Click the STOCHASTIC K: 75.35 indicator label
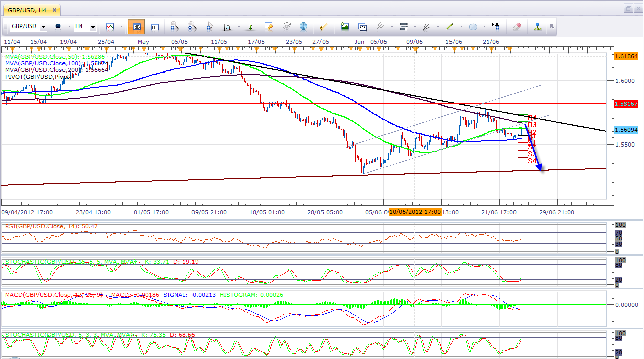The width and height of the screenshot is (644, 359). (x=100, y=334)
